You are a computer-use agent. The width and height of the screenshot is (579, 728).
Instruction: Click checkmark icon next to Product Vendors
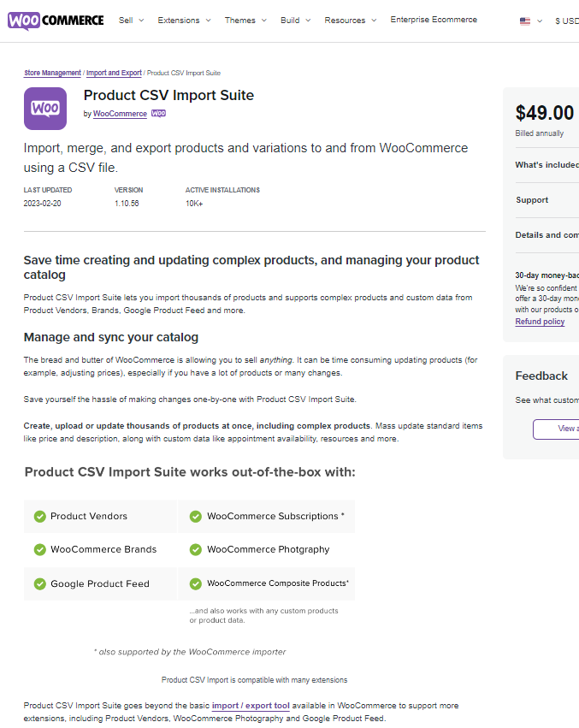tap(40, 517)
